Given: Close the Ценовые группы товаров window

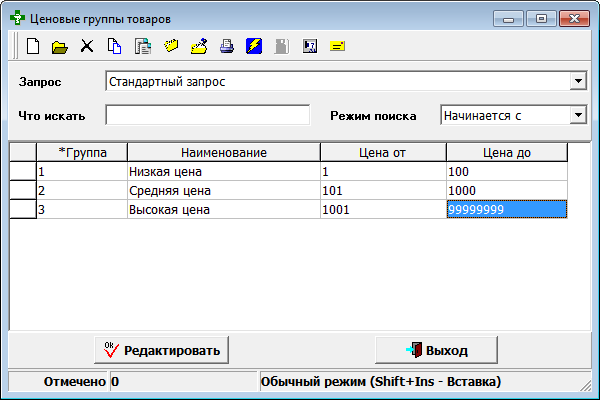Looking at the screenshot, I should 574,18.
